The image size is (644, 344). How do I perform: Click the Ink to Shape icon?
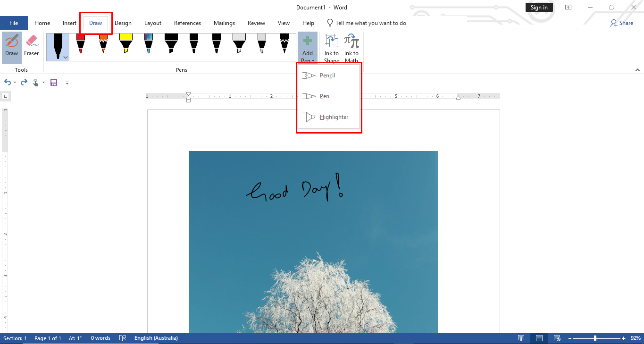point(331,46)
